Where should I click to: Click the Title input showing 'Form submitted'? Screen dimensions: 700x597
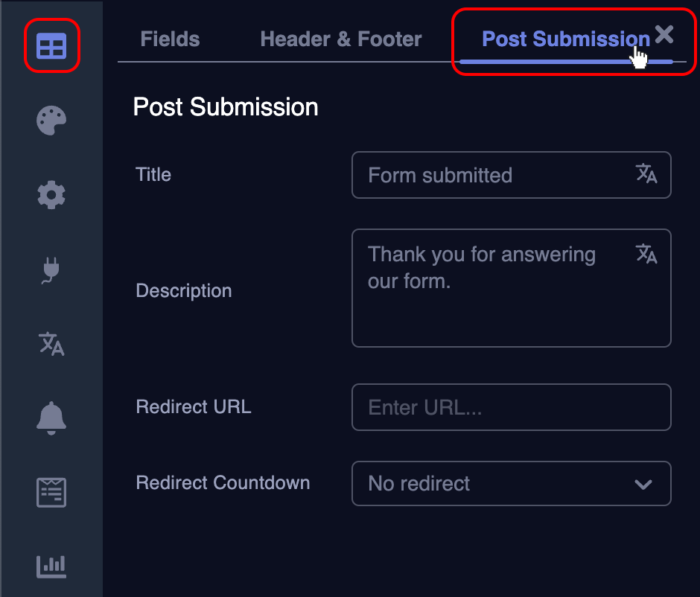coord(484,175)
